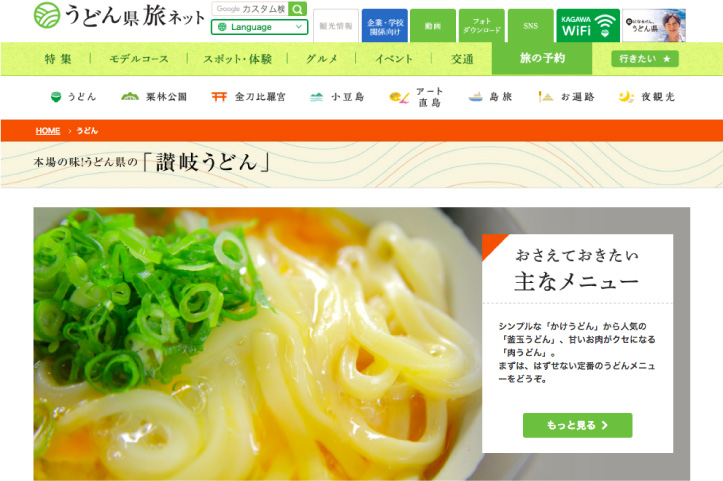
Task: Click the もっと見る button
Action: (577, 425)
